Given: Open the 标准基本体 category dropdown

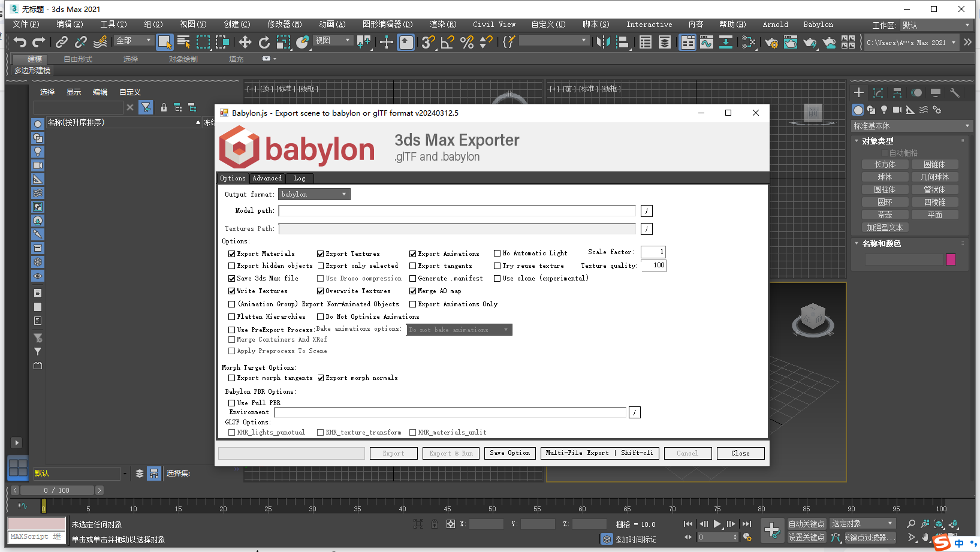Looking at the screenshot, I should (x=911, y=126).
